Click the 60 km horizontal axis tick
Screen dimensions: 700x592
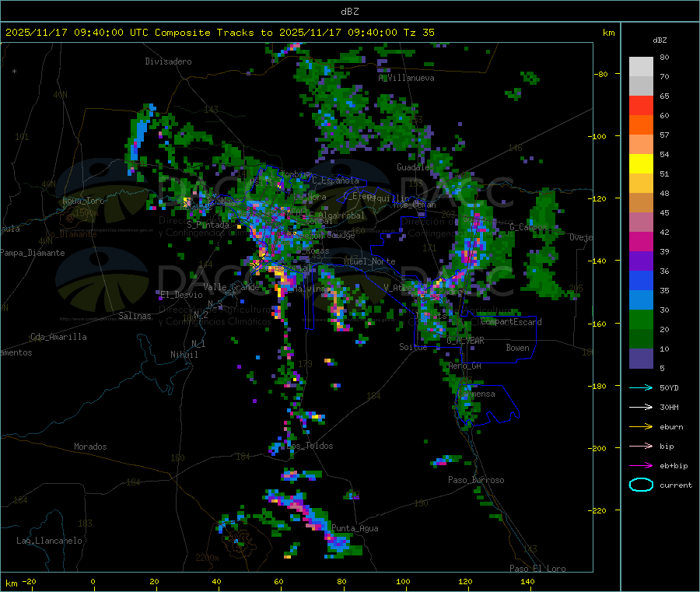(278, 582)
